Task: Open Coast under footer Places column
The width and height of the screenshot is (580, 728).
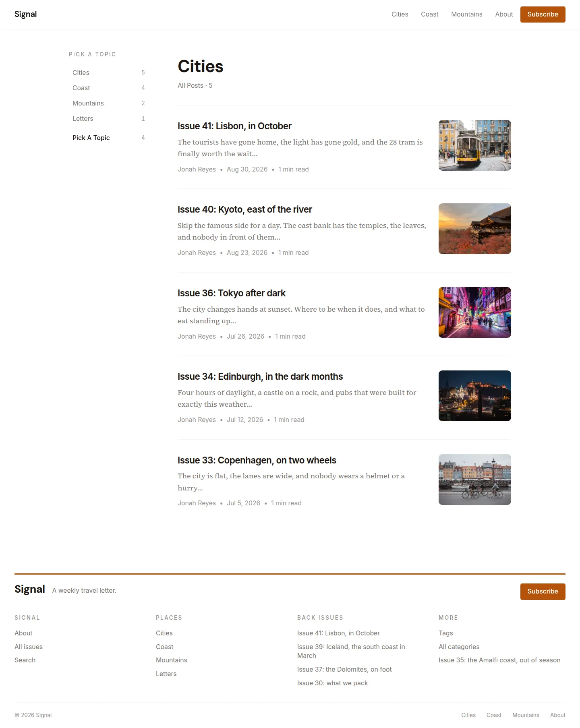Action: click(x=164, y=647)
